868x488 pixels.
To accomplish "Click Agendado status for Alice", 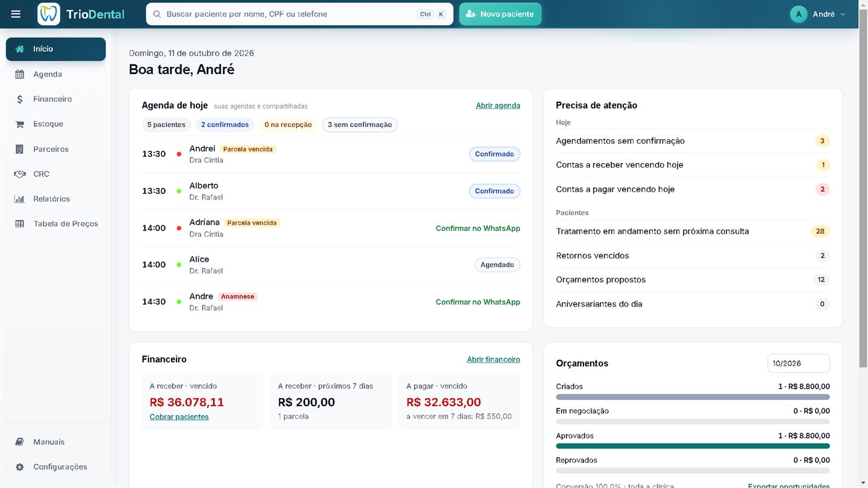I will click(x=497, y=264).
